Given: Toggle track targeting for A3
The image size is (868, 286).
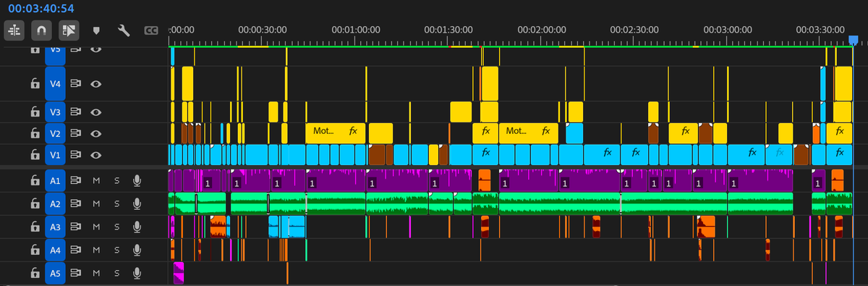Looking at the screenshot, I should click(x=55, y=227).
